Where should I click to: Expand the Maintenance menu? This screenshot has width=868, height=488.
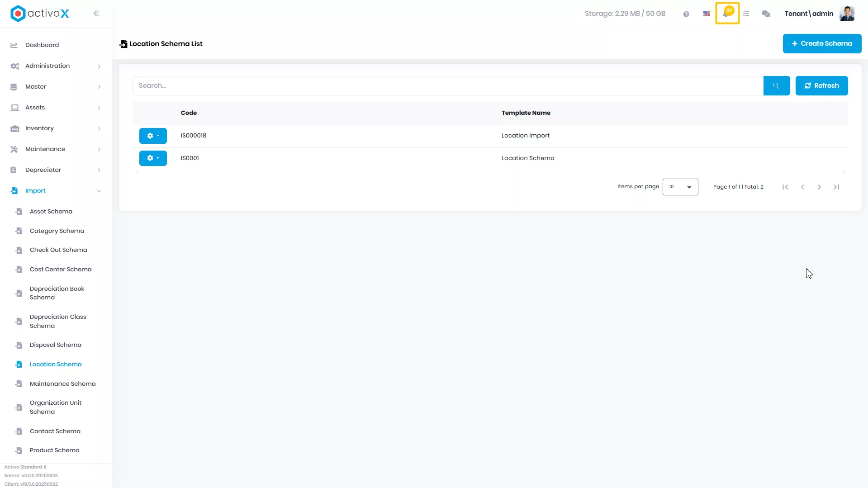point(56,149)
